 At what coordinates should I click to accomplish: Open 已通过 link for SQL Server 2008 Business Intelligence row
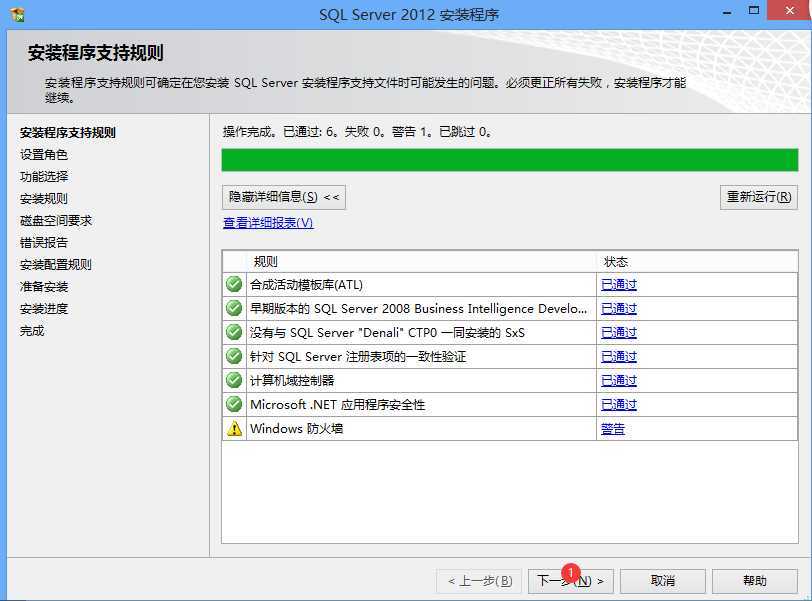[619, 309]
